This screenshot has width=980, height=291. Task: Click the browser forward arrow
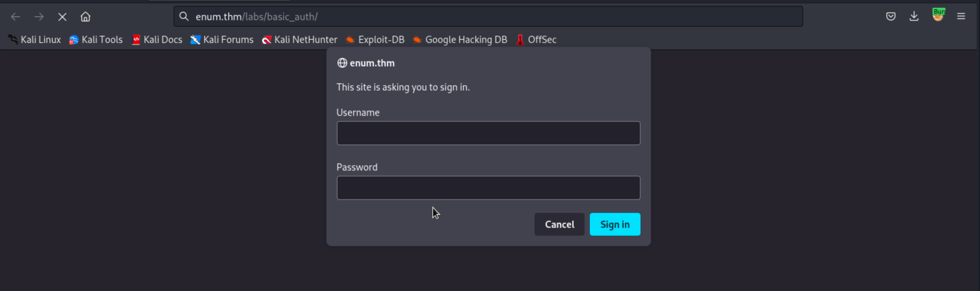click(39, 17)
